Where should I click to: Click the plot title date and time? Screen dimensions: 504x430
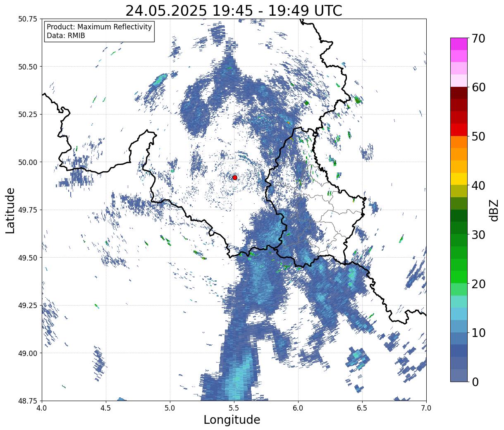pyautogui.click(x=234, y=10)
